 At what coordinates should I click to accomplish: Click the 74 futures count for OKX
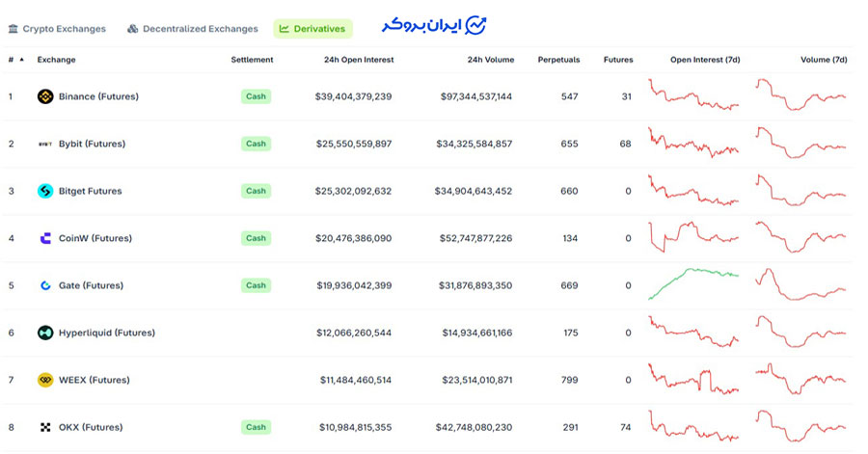[x=626, y=427]
